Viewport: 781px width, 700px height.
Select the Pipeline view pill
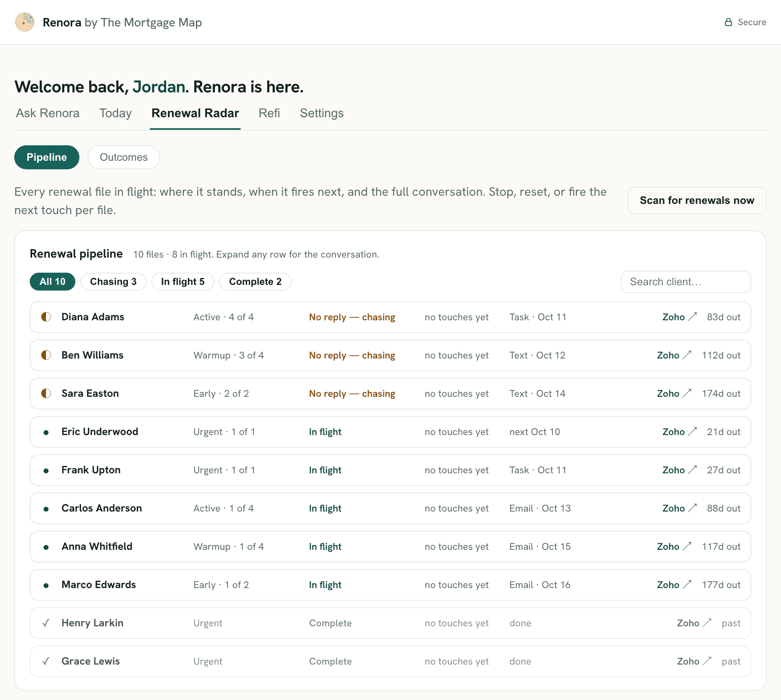tap(47, 157)
